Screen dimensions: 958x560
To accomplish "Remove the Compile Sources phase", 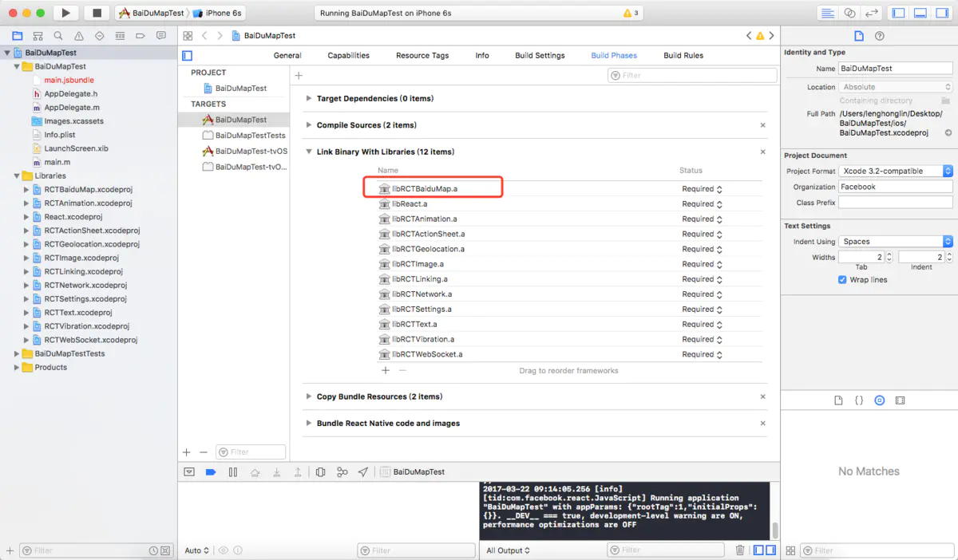I will [762, 125].
